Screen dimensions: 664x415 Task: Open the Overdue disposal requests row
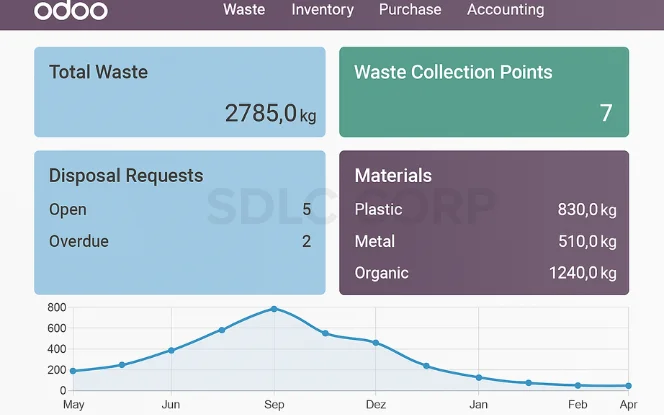pyautogui.click(x=180, y=241)
